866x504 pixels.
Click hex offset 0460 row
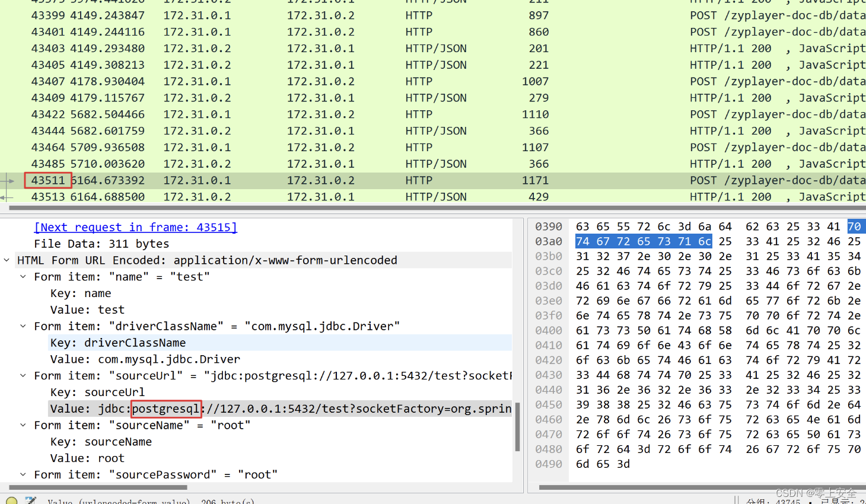pyautogui.click(x=549, y=419)
